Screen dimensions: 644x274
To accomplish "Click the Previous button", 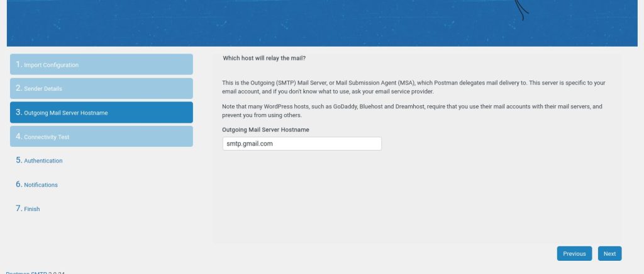I will click(574, 253).
